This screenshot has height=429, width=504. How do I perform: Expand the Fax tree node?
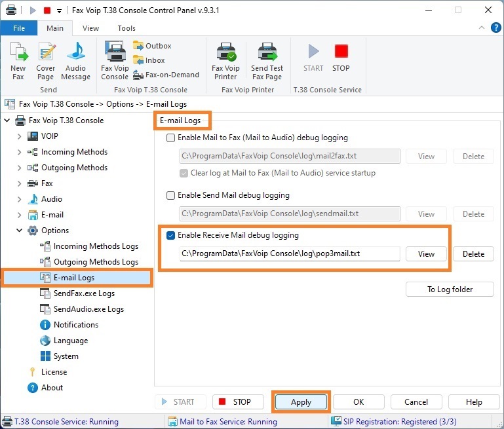tap(19, 183)
